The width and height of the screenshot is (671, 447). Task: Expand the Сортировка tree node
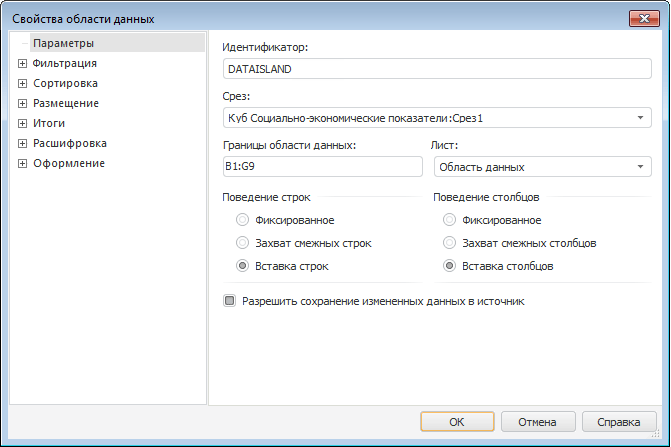coord(22,84)
